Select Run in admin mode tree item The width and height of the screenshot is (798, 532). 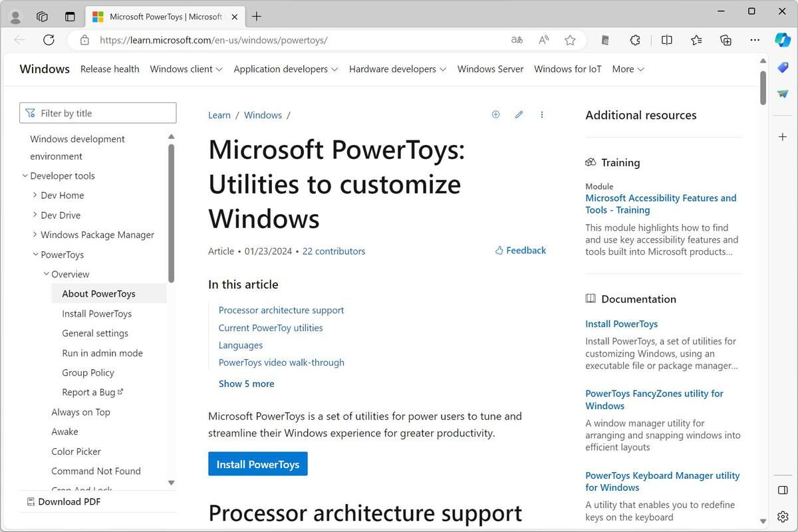(102, 353)
